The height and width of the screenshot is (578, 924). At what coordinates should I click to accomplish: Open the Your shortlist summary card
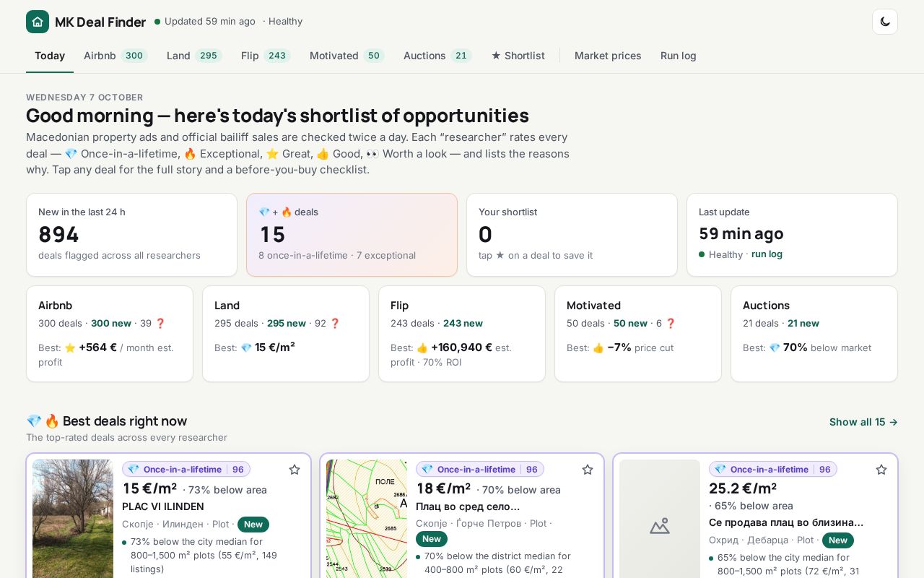point(572,235)
